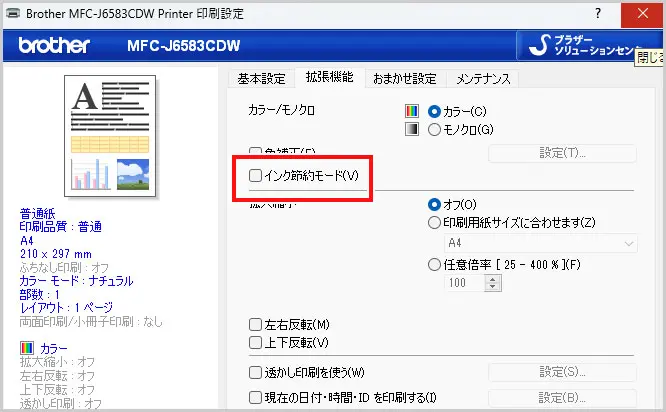Close the print settings window
The image size is (666, 412).
(642, 14)
